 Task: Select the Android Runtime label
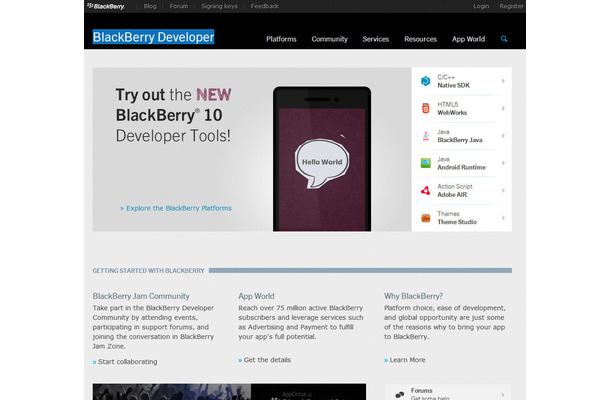461,167
